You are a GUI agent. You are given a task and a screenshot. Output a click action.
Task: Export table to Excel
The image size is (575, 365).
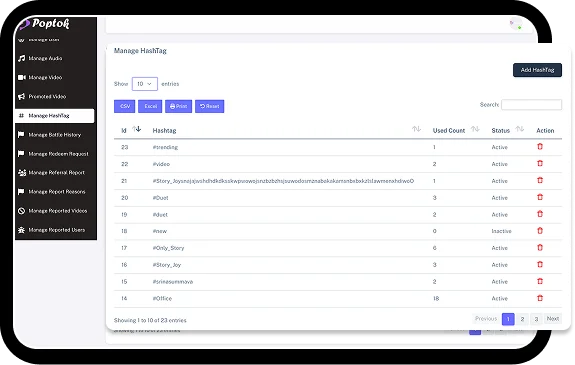tap(150, 106)
